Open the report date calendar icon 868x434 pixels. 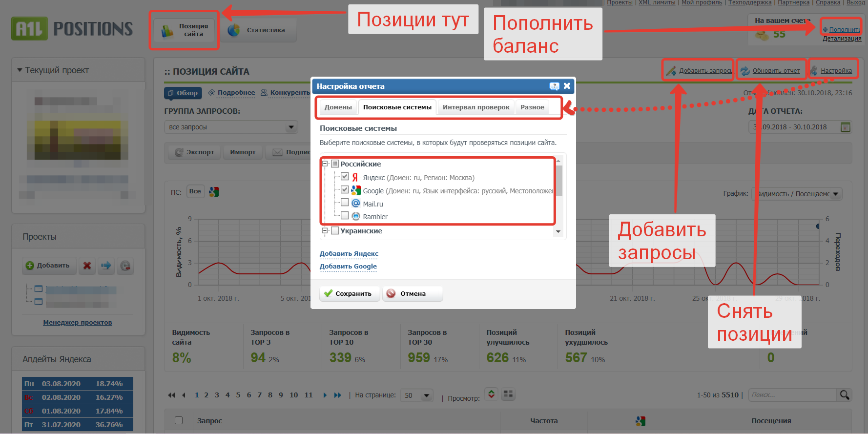(846, 127)
